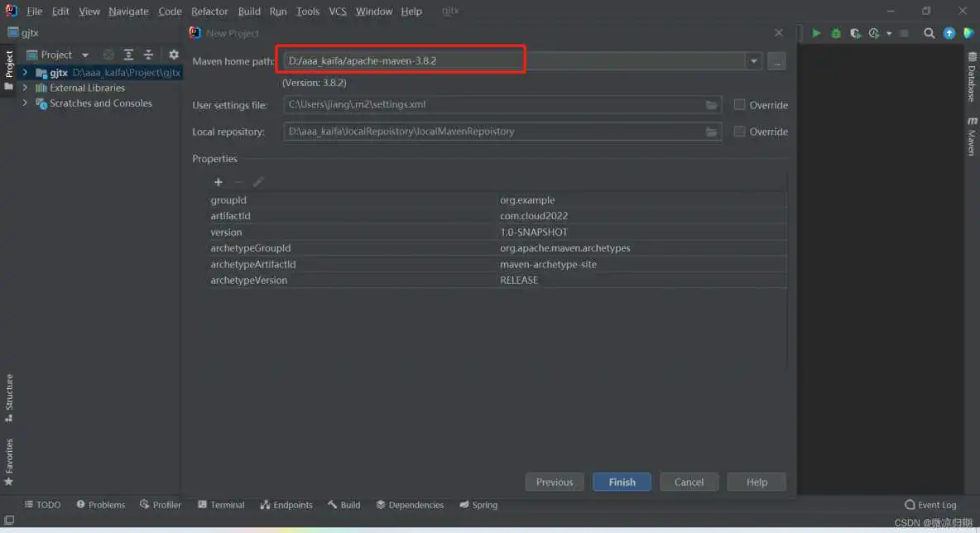980x533 pixels.
Task: Click the Maven home path browse button
Action: (x=776, y=61)
